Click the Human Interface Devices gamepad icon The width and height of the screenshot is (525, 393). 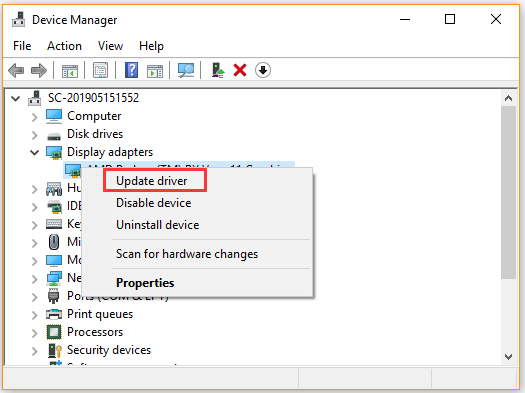coord(54,189)
